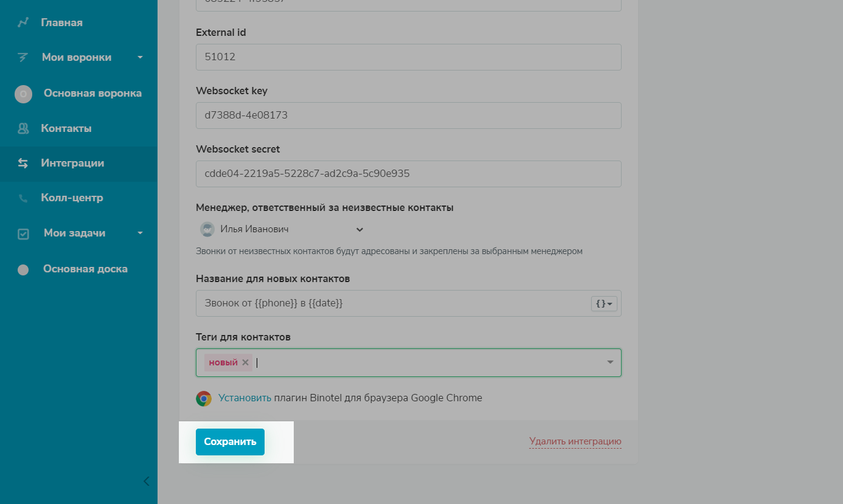Click the Google Chrome logo icon
The width and height of the screenshot is (843, 504).
point(204,398)
